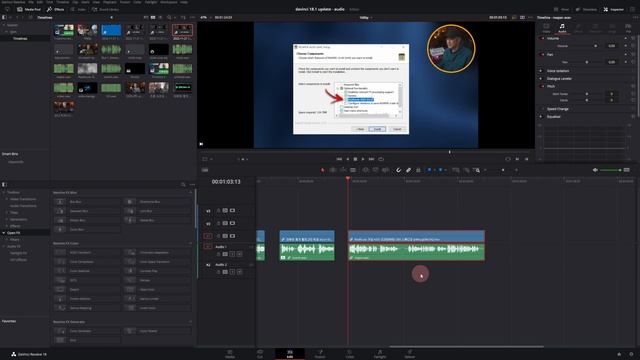Screen dimensions: 640x360
Task: Open the timeline view options icon
Action: point(205,170)
